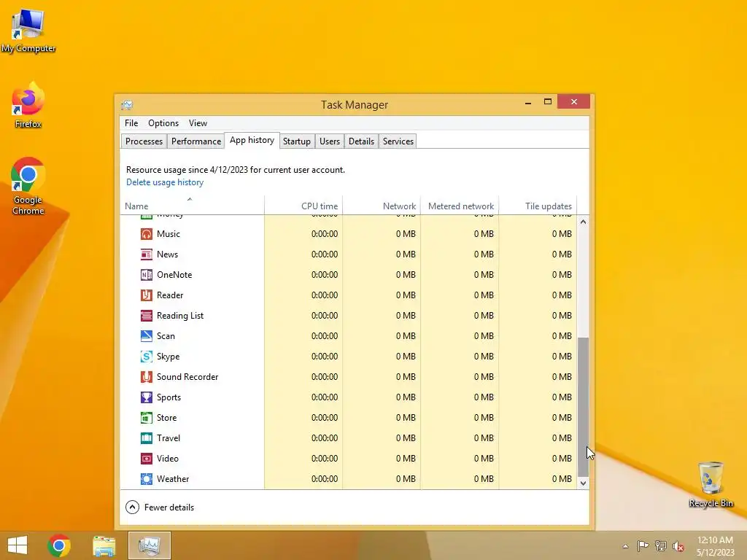Open the Options menu
Viewport: 747px width, 560px height.
coord(163,122)
